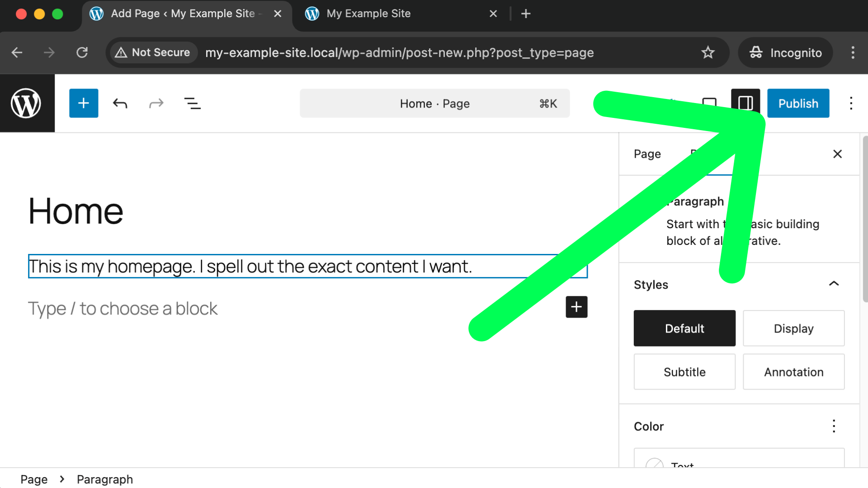Image resolution: width=868 pixels, height=488 pixels.
Task: Collapse the Styles section chevron
Action: coord(834,284)
